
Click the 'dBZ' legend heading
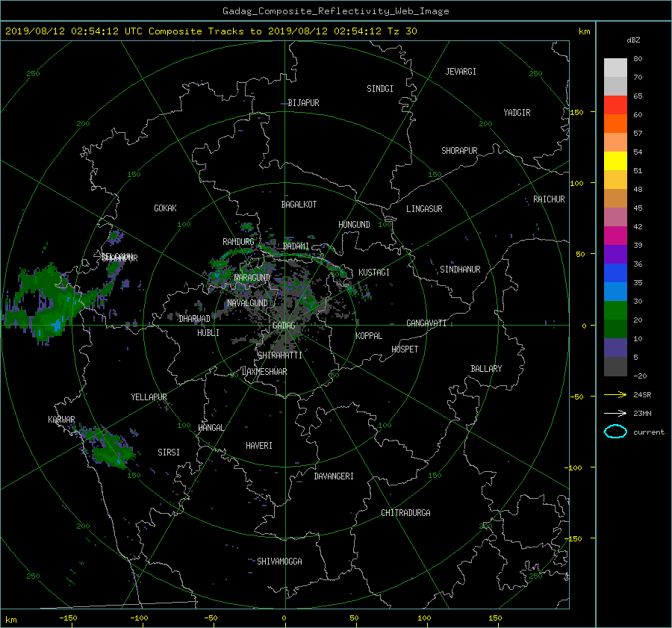tap(633, 40)
